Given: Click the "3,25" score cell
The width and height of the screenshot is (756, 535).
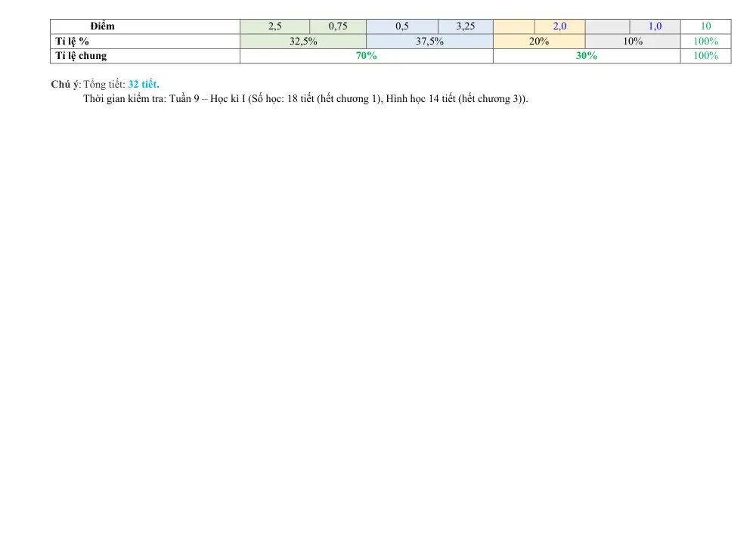Looking at the screenshot, I should (466, 26).
